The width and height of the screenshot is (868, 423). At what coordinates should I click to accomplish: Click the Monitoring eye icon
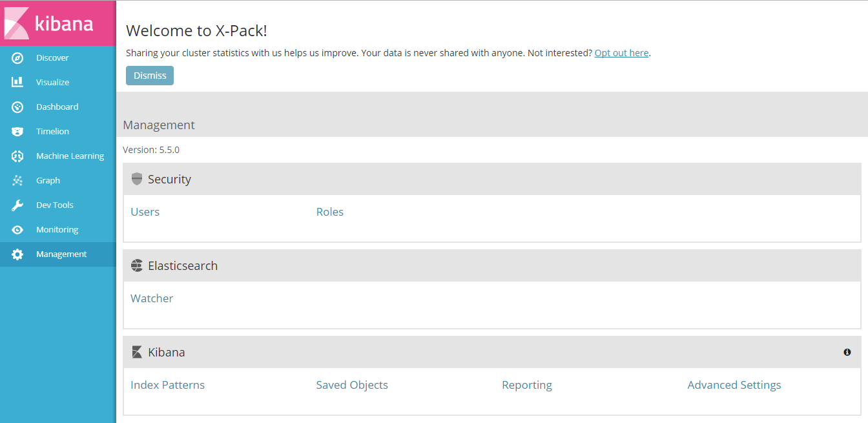[17, 230]
